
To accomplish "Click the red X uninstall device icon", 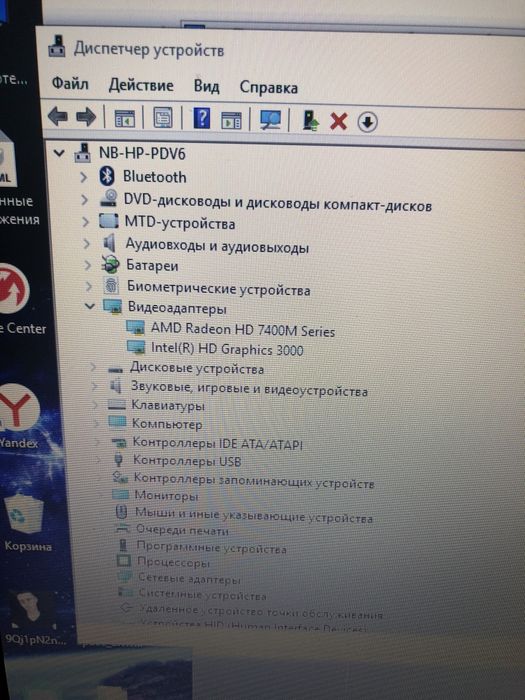I will point(338,121).
